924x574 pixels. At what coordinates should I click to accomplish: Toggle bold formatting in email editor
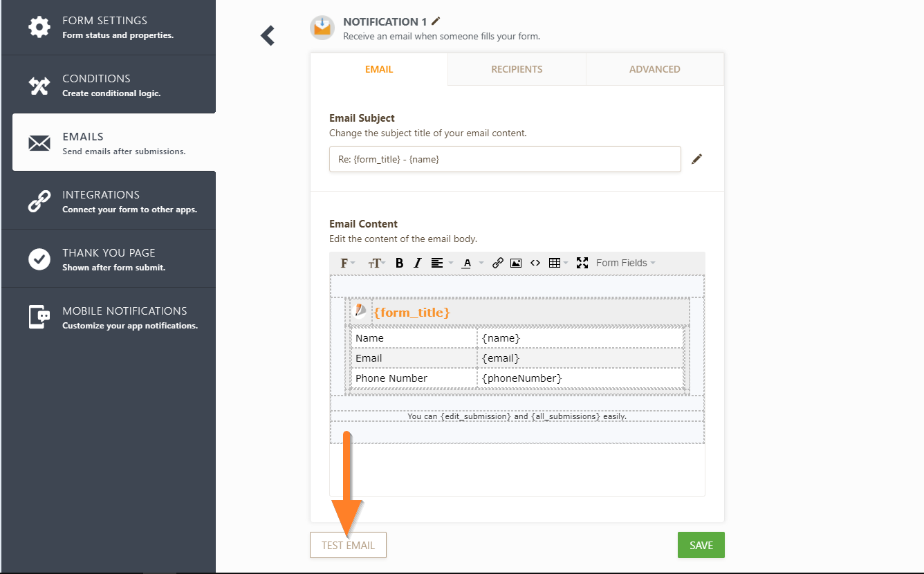(399, 263)
